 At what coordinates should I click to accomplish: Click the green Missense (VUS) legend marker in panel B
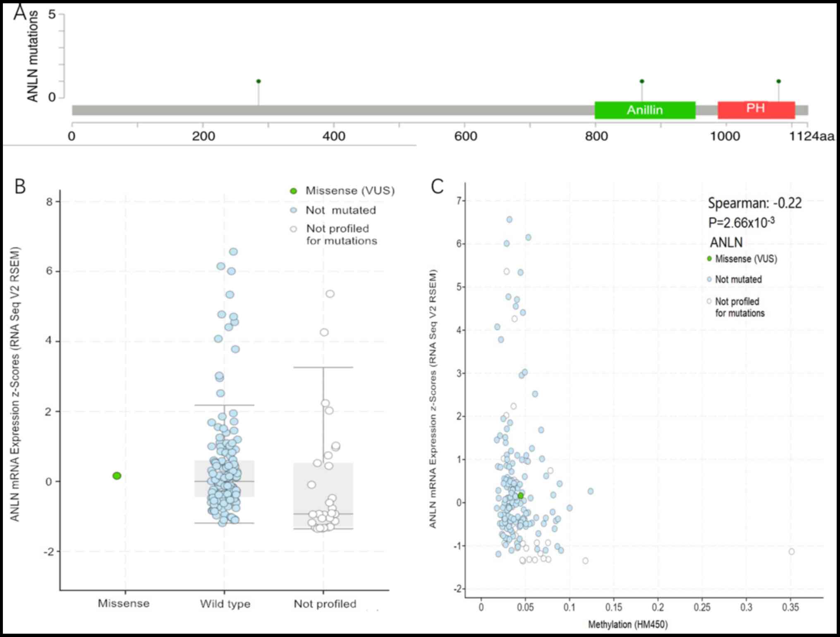[x=294, y=191]
